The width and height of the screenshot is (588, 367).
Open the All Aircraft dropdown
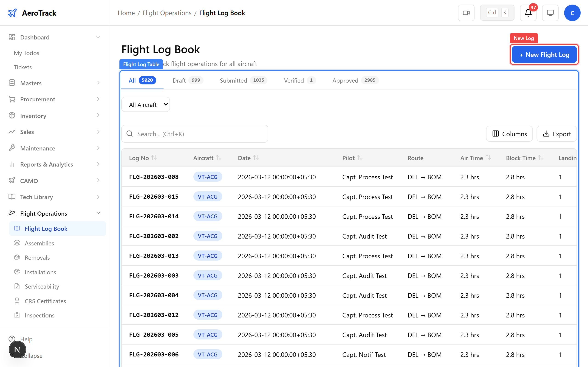tap(145, 104)
